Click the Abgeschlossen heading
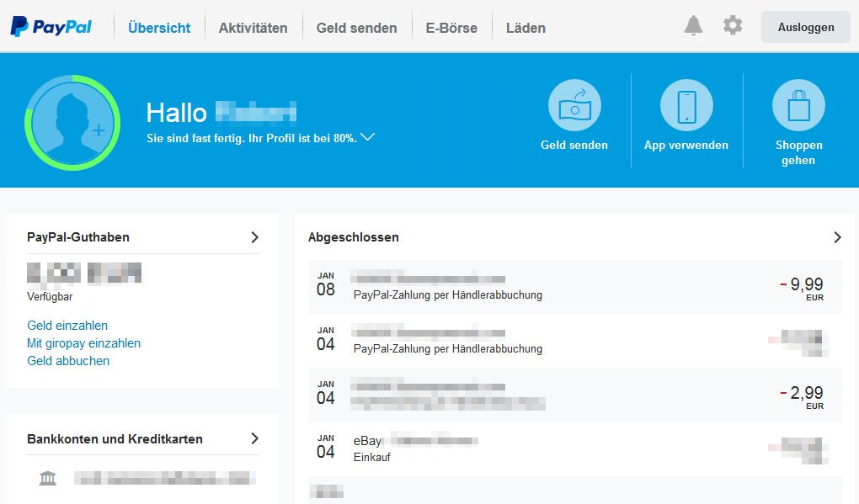859x504 pixels. pyautogui.click(x=354, y=237)
